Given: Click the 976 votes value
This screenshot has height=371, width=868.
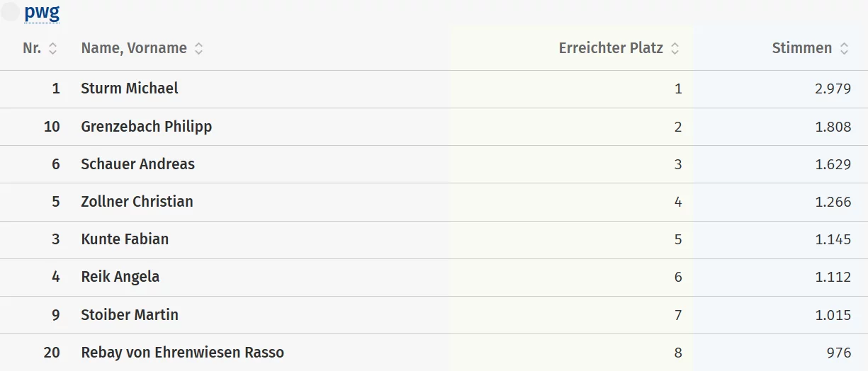Looking at the screenshot, I should [838, 352].
